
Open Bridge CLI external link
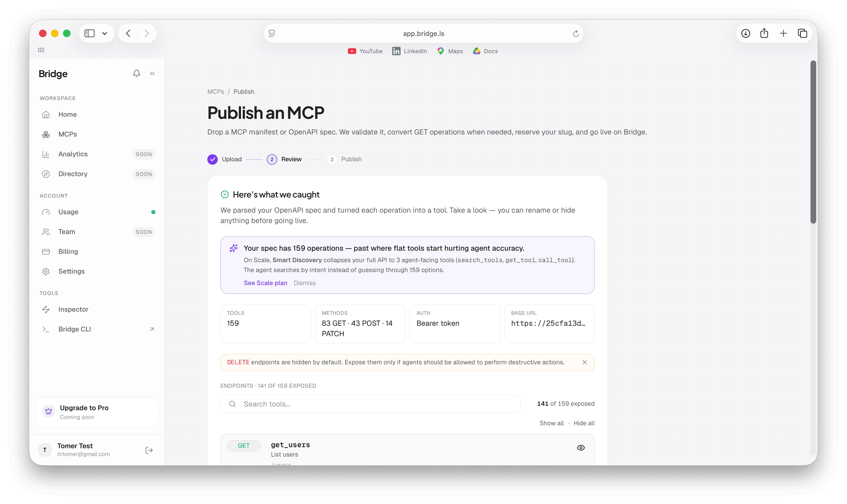[x=97, y=329]
